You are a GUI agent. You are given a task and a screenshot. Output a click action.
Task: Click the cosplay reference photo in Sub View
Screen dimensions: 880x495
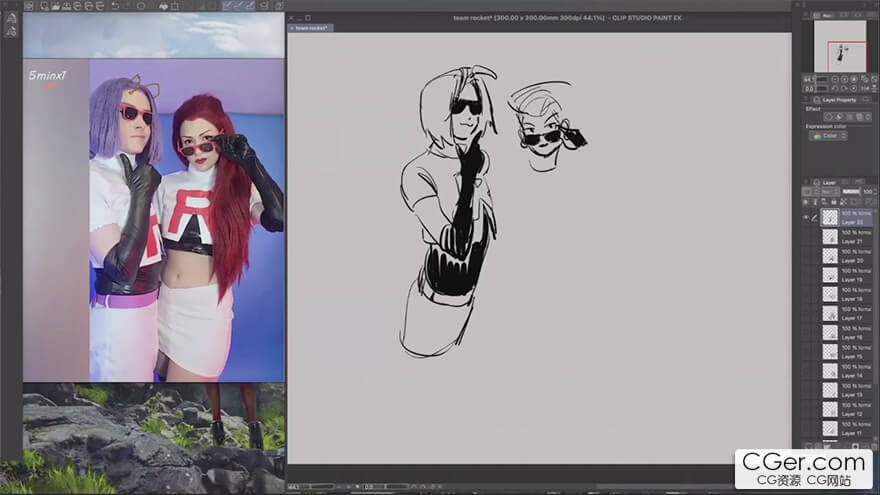(154, 221)
